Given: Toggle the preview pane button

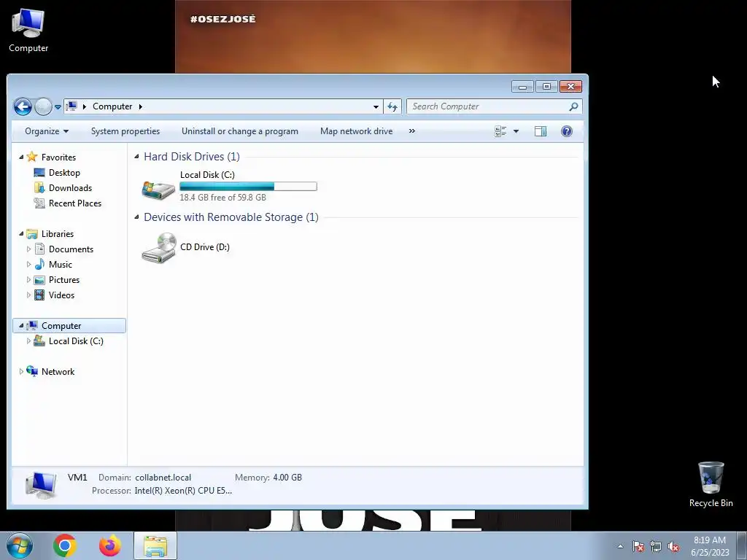Looking at the screenshot, I should click(541, 131).
